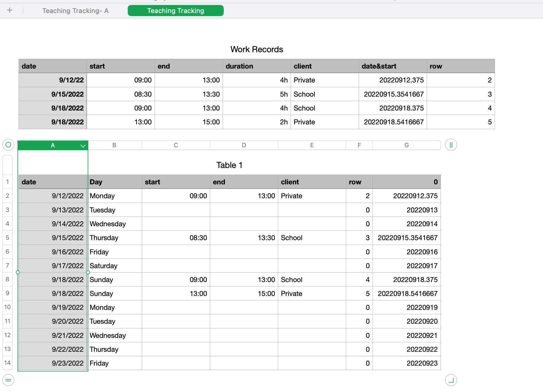Image resolution: width=543 pixels, height=392 pixels.
Task: Click the add rows handle icon
Action: [x=8, y=380]
